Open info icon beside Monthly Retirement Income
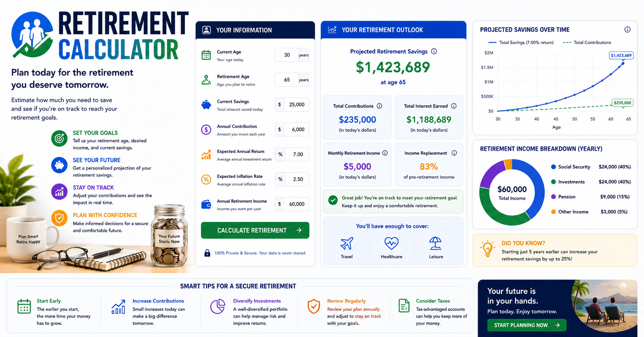The width and height of the screenshot is (644, 337). [385, 153]
